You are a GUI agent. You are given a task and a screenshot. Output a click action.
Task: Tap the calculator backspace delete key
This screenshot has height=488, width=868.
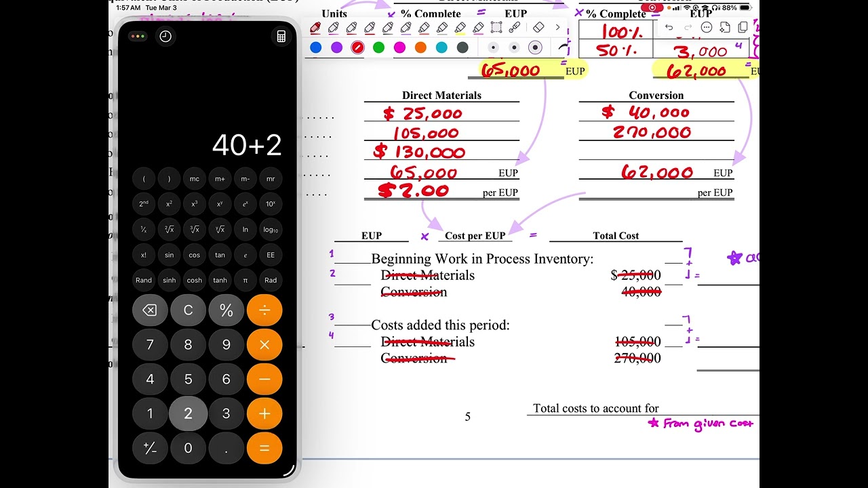tap(150, 310)
